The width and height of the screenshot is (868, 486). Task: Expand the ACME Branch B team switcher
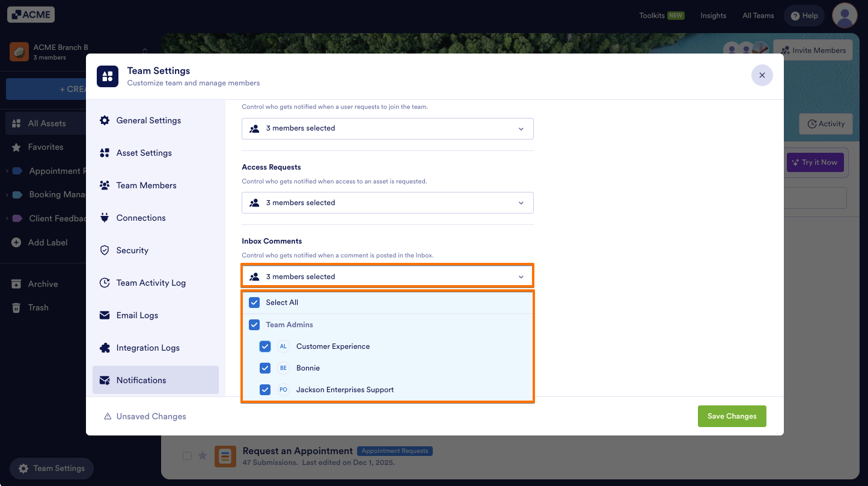coord(144,52)
